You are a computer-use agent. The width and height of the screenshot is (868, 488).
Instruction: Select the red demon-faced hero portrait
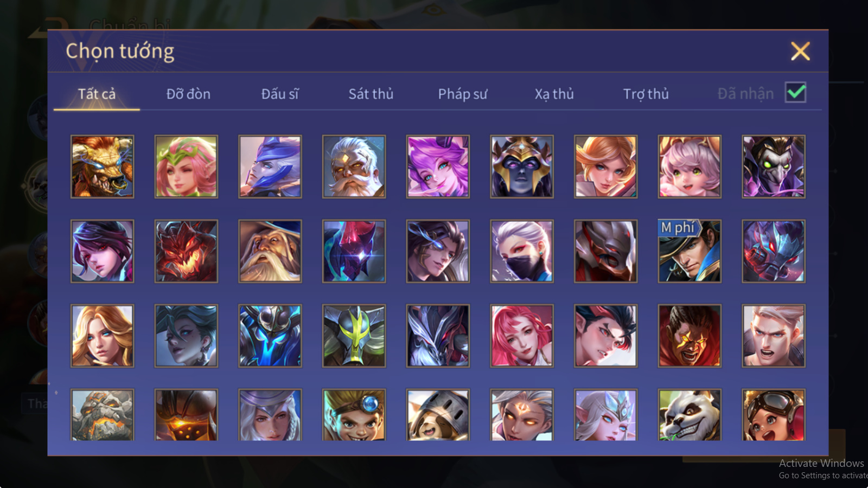[x=186, y=251]
